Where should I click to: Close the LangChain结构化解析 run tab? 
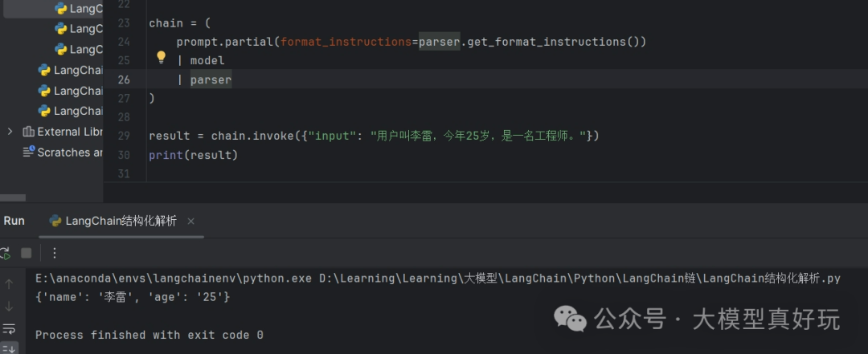pyautogui.click(x=191, y=222)
